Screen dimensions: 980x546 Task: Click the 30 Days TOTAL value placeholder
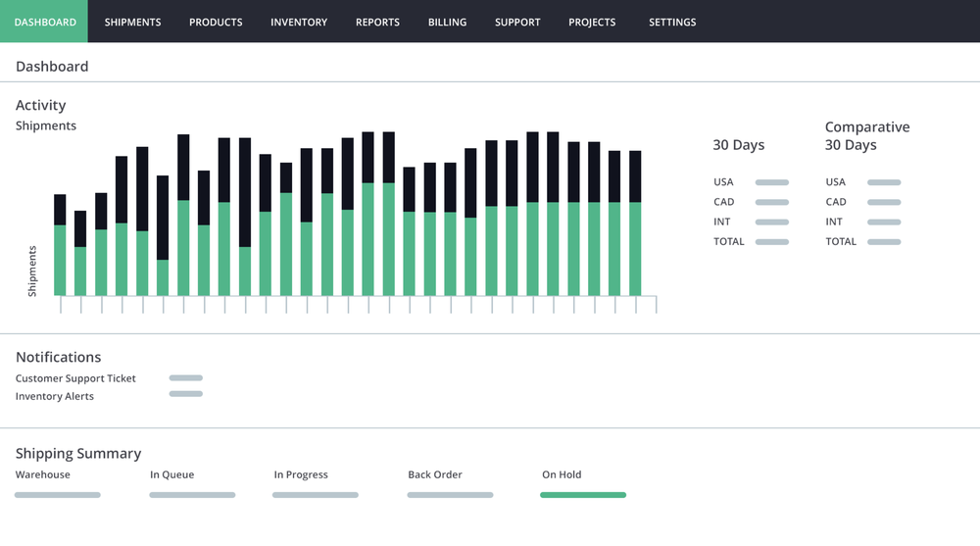point(772,242)
